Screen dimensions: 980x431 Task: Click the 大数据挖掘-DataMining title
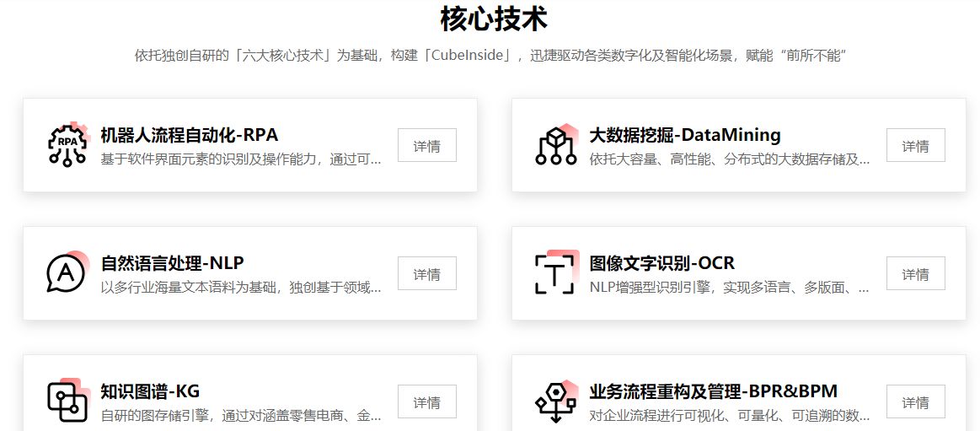(685, 135)
